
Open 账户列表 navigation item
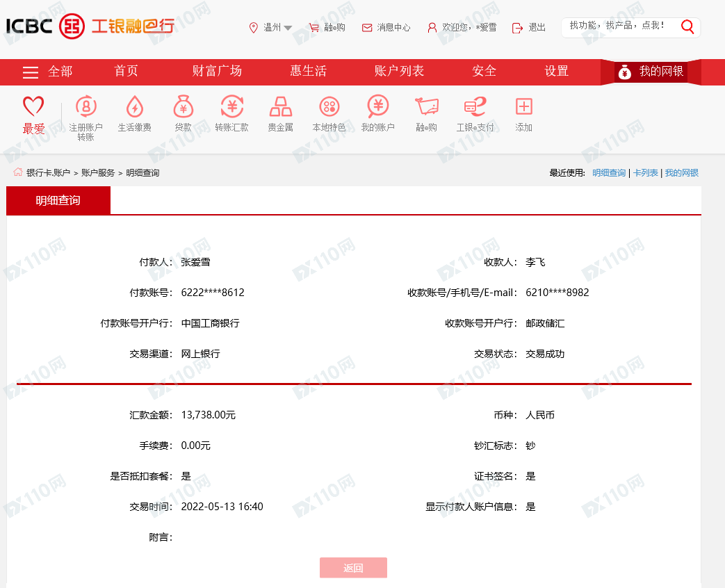(x=399, y=72)
